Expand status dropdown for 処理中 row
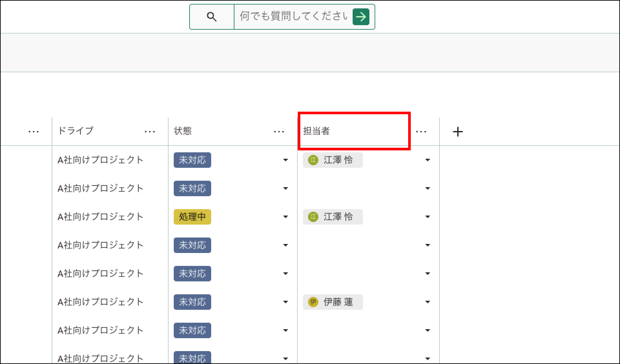 tap(285, 217)
